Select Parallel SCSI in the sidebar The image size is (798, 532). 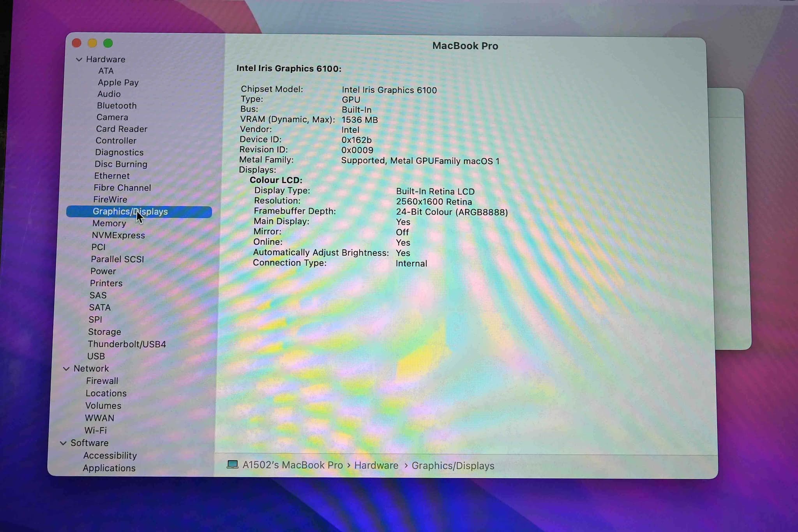tap(117, 259)
